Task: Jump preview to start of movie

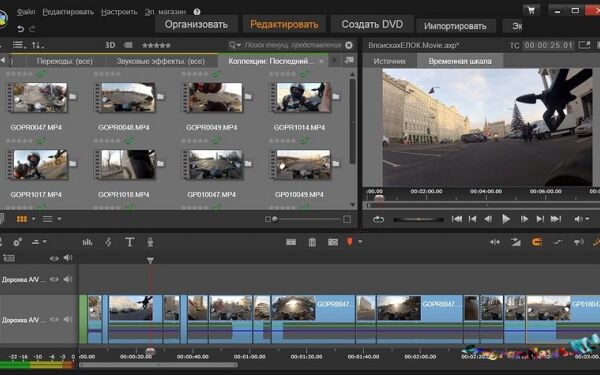Action: 457,219
